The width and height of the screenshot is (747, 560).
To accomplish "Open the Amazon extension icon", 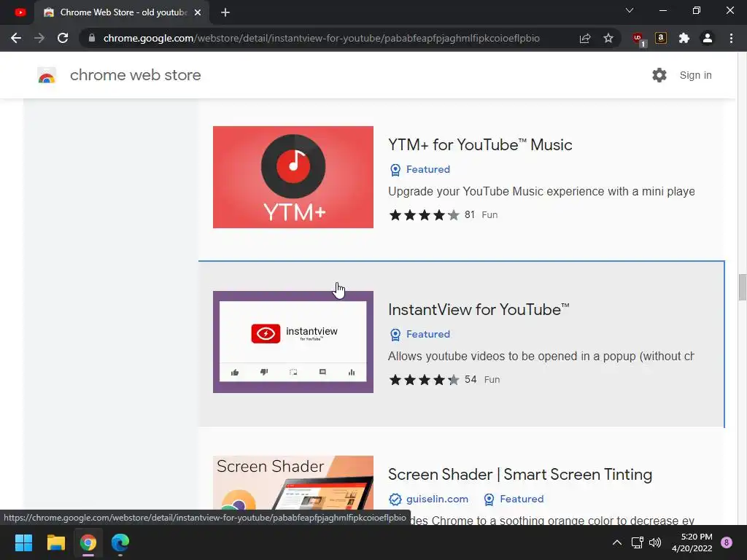I will [661, 38].
